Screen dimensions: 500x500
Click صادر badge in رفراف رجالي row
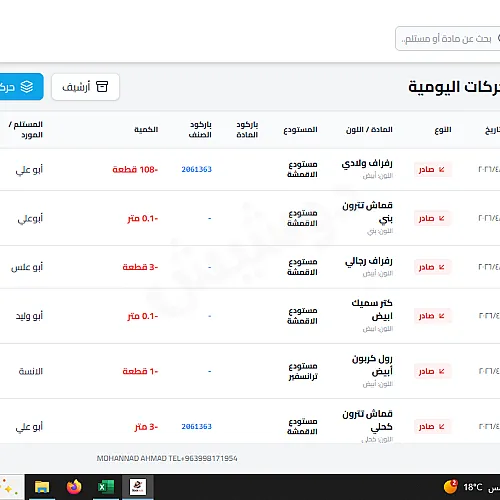click(x=432, y=267)
